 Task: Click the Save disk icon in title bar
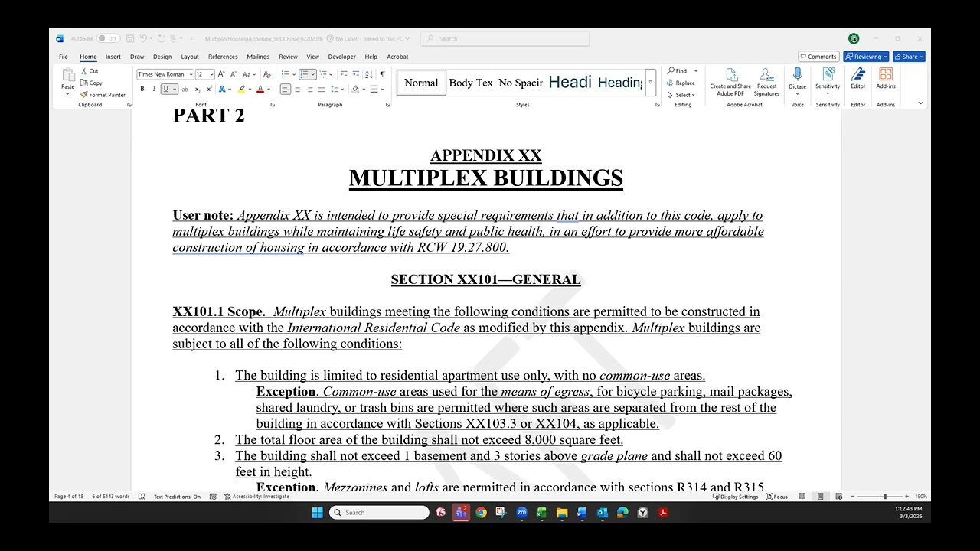pos(131,38)
